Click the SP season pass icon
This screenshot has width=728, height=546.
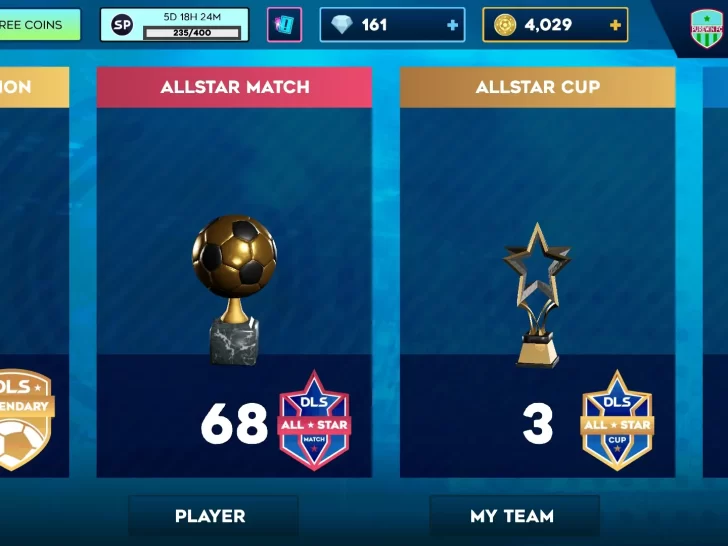[x=122, y=25]
